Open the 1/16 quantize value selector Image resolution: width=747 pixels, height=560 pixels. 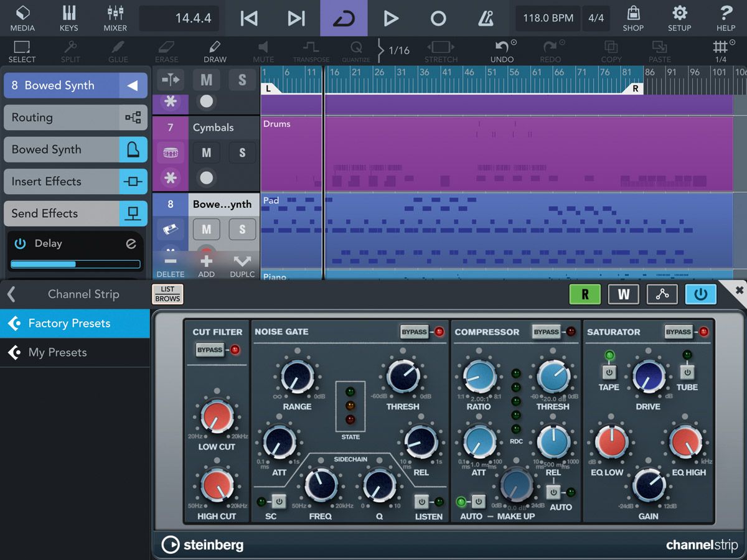(x=397, y=50)
